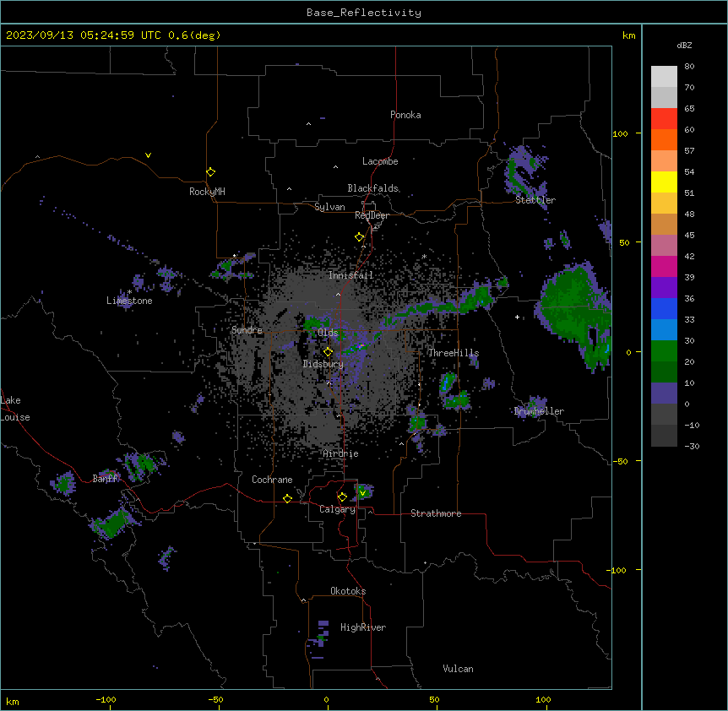Click the Base_Reflectivity title text
This screenshot has height=711, width=728.
(x=364, y=13)
